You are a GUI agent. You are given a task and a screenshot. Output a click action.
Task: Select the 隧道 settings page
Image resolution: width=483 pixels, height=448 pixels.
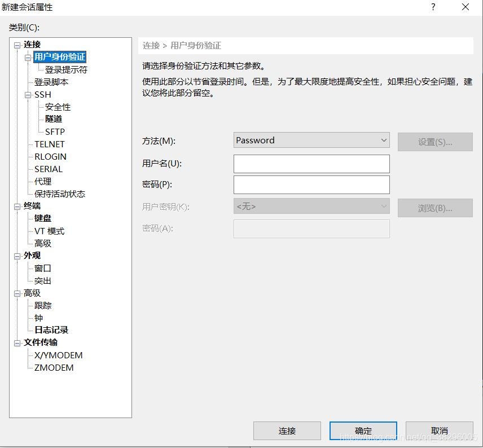[x=54, y=119]
